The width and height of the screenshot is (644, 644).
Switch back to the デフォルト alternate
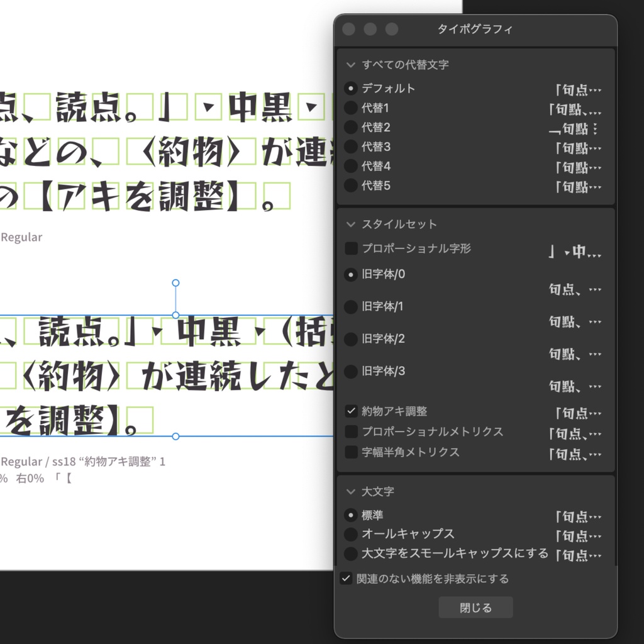tap(352, 89)
